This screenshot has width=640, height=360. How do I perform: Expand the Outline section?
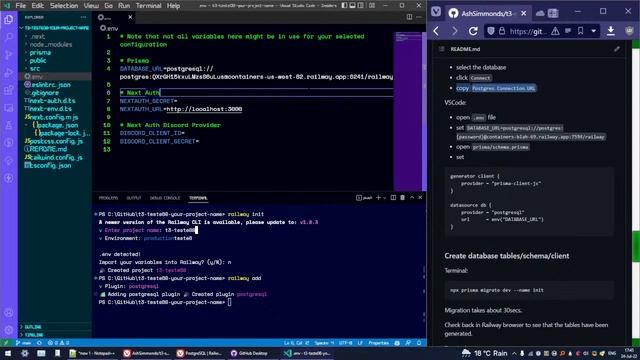[x=55, y=327]
